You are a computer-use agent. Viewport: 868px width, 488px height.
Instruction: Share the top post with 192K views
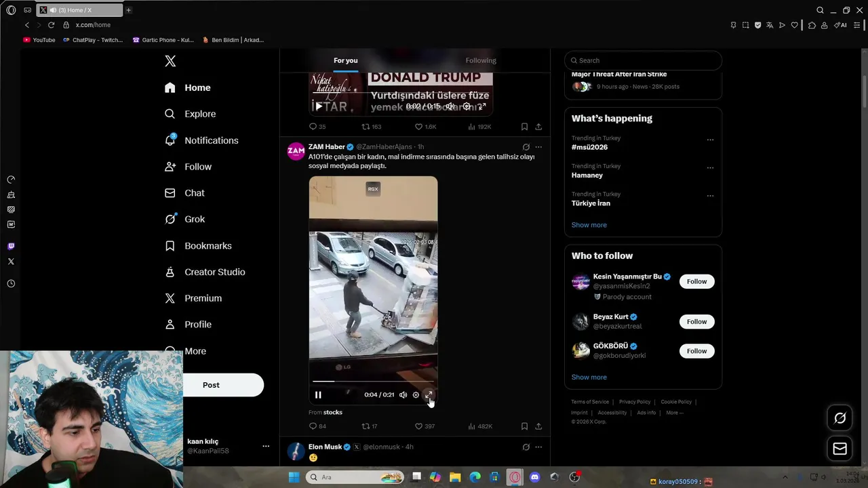click(x=538, y=127)
